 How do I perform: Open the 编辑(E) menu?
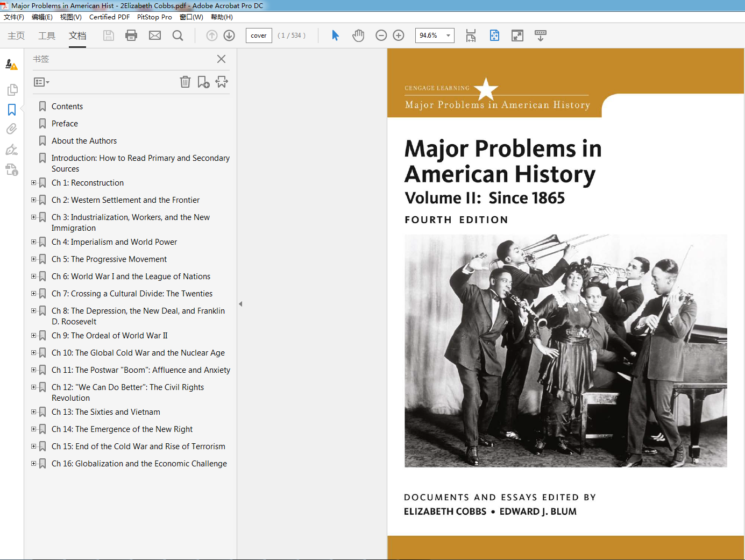(x=42, y=17)
